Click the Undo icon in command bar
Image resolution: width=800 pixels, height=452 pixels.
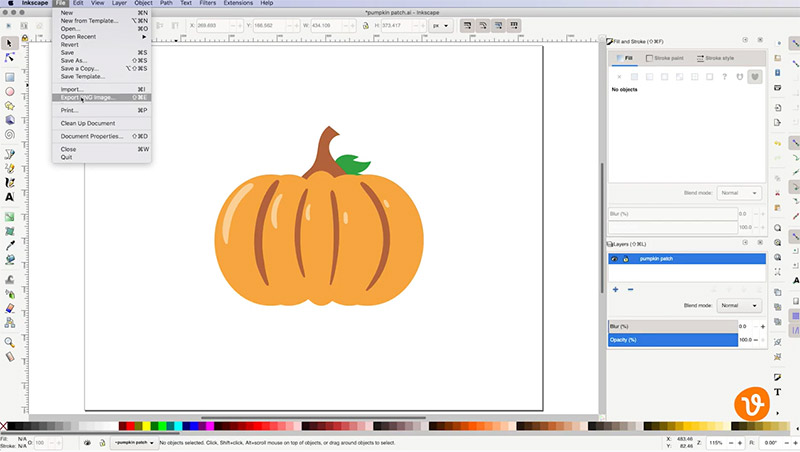[x=778, y=143]
